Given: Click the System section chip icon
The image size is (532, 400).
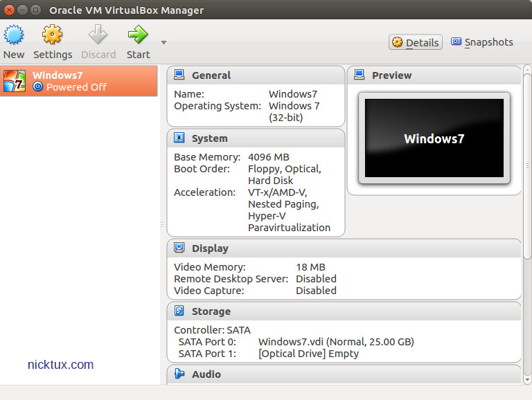Looking at the screenshot, I should tap(179, 138).
